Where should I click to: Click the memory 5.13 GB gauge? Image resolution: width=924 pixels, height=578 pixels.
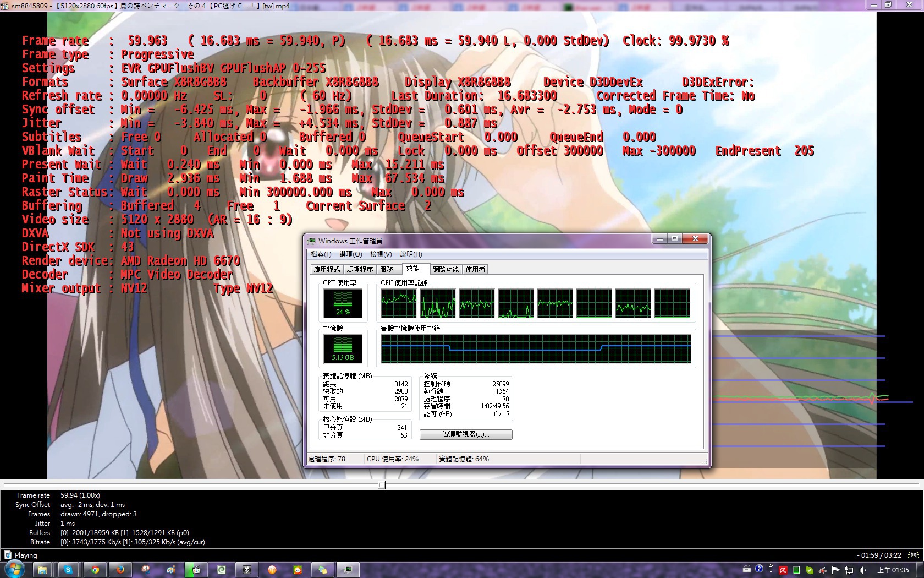[343, 348]
